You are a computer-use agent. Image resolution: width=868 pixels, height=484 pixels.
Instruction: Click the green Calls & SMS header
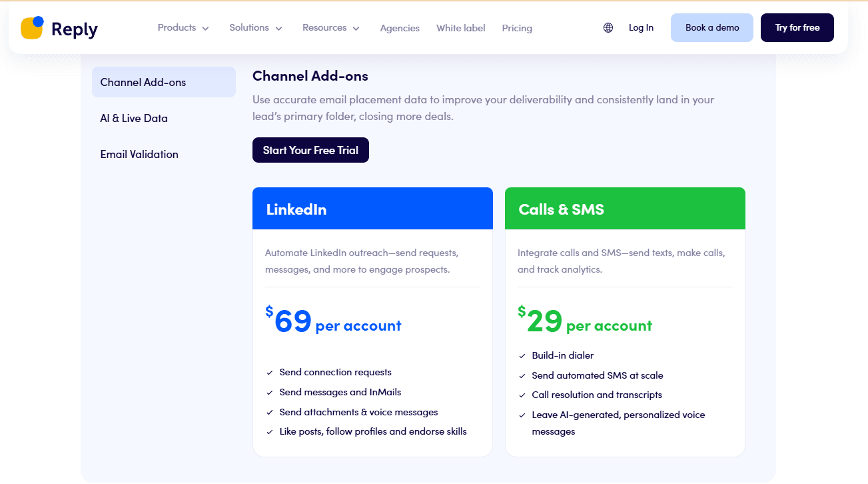tap(625, 209)
